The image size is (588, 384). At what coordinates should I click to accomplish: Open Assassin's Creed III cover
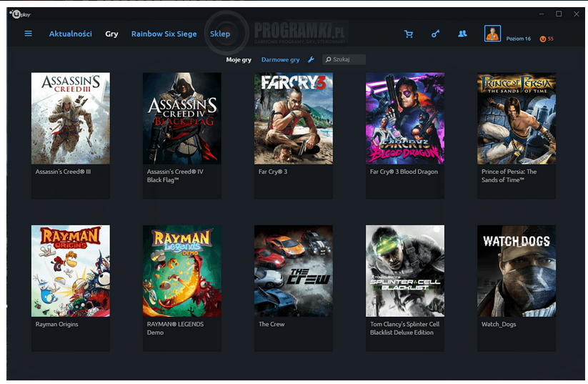(71, 118)
